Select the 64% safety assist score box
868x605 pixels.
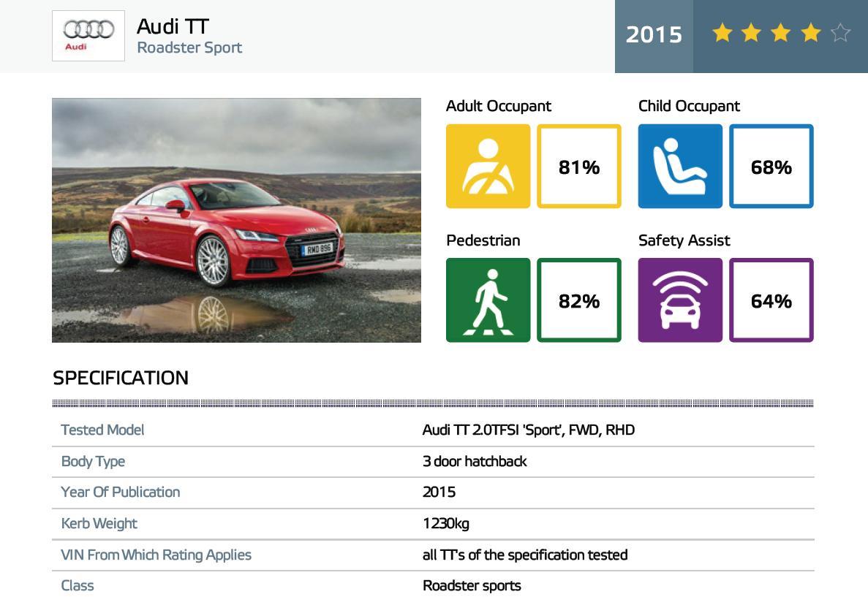pyautogui.click(x=771, y=300)
